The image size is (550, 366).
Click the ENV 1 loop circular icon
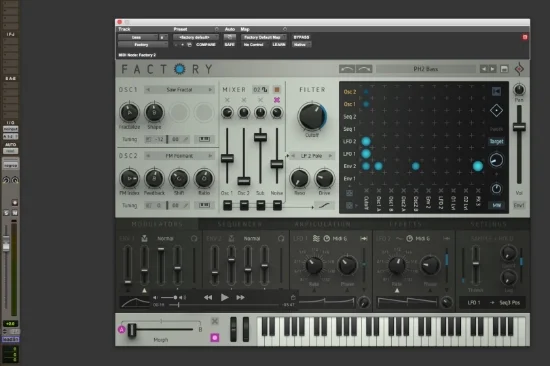(194, 239)
